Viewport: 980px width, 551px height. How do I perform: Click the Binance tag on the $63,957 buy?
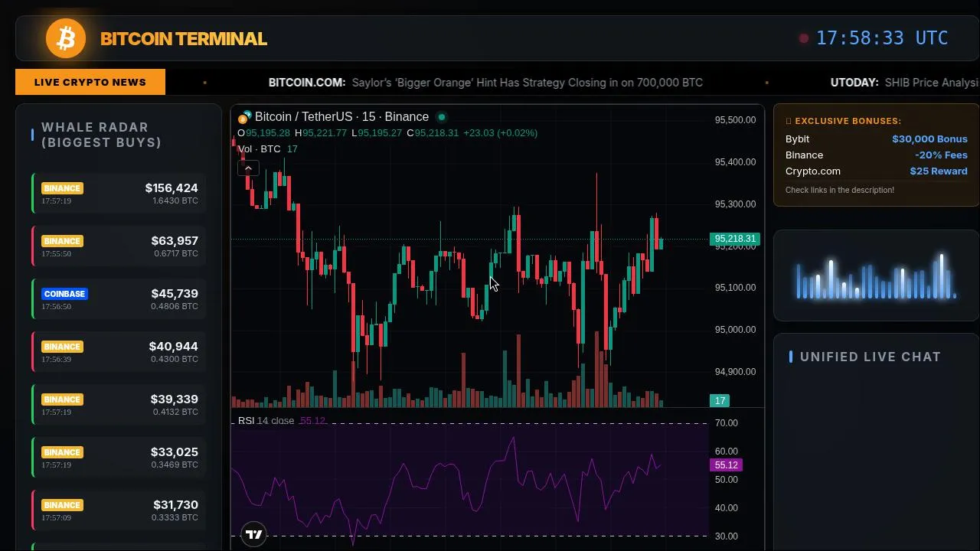(62, 241)
